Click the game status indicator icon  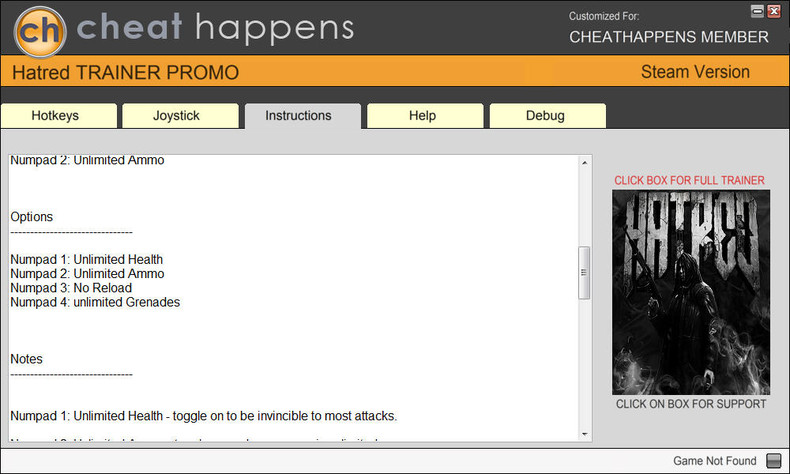click(x=773, y=460)
